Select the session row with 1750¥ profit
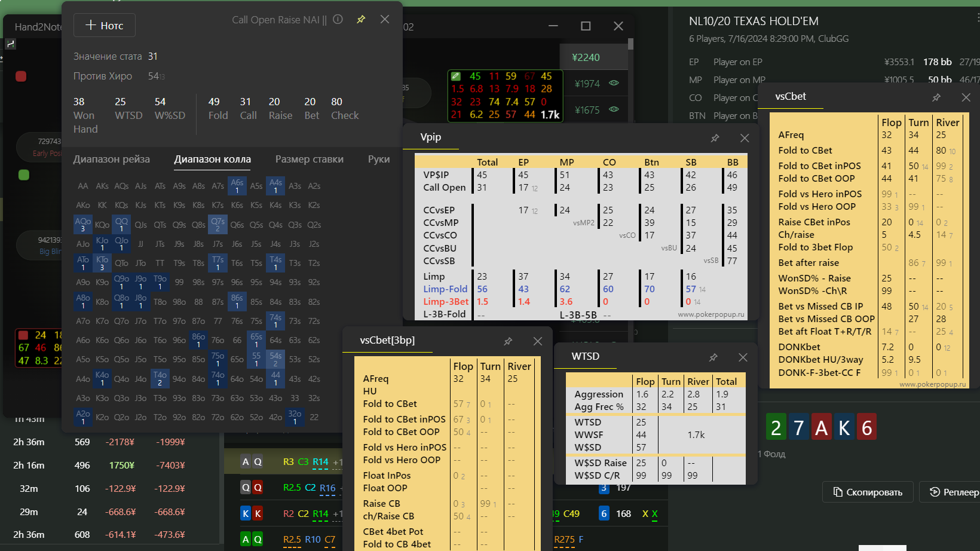980x551 pixels. (111, 465)
